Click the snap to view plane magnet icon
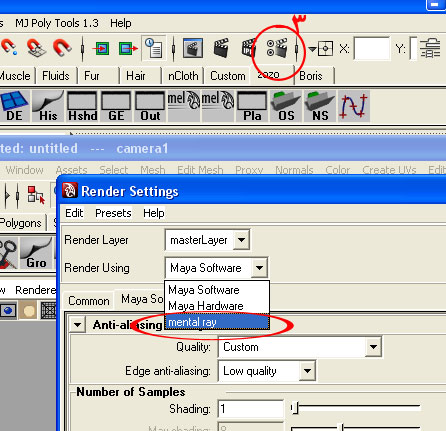The width and height of the screenshot is (446, 431). pos(36,48)
